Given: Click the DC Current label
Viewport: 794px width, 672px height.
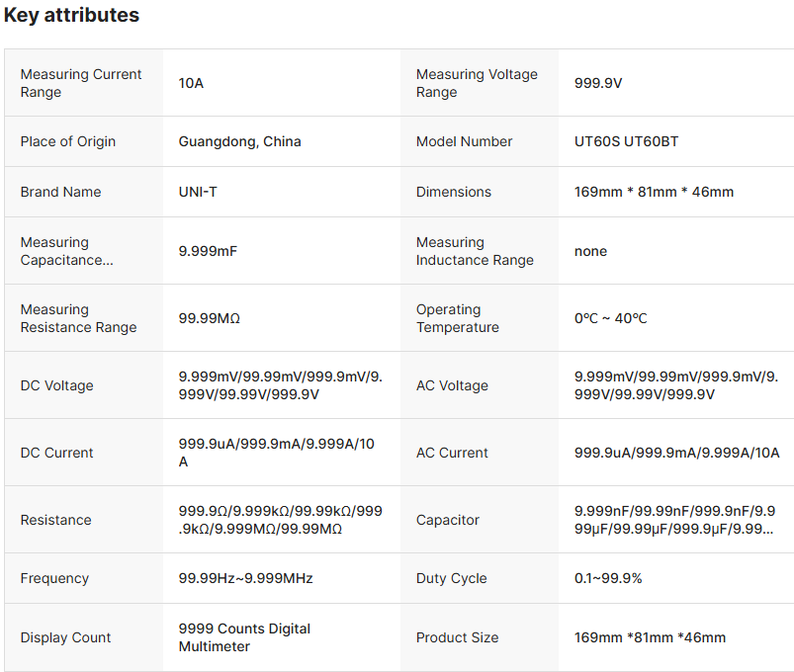Looking at the screenshot, I should click(x=57, y=453).
